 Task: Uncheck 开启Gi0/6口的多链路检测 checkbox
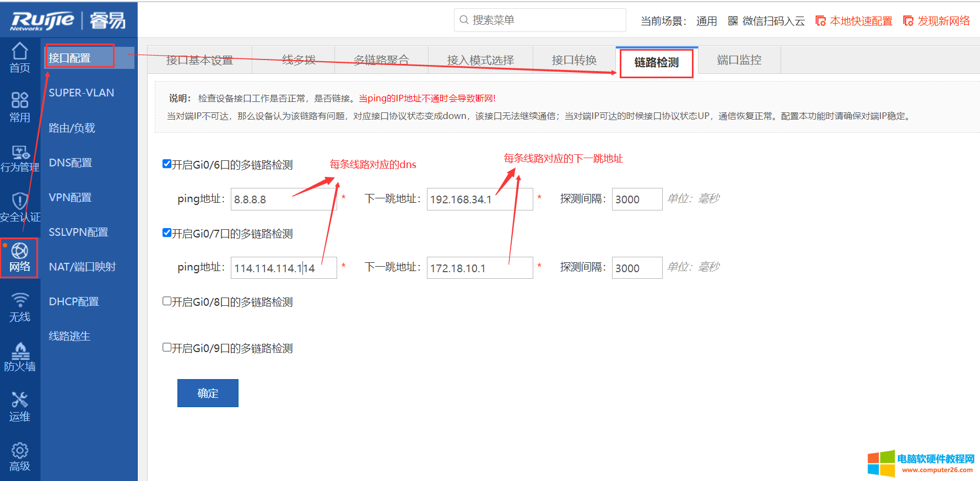click(166, 164)
